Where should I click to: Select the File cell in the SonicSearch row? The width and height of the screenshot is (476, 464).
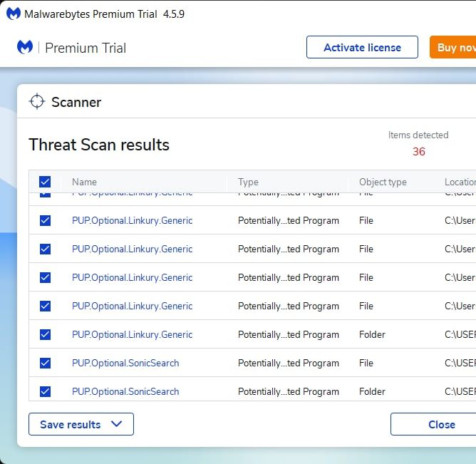(x=366, y=363)
